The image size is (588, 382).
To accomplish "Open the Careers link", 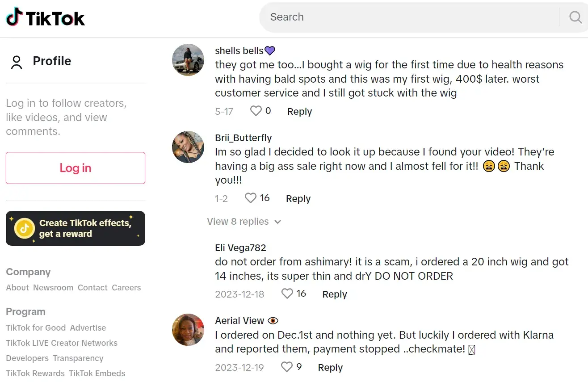I will [x=126, y=288].
